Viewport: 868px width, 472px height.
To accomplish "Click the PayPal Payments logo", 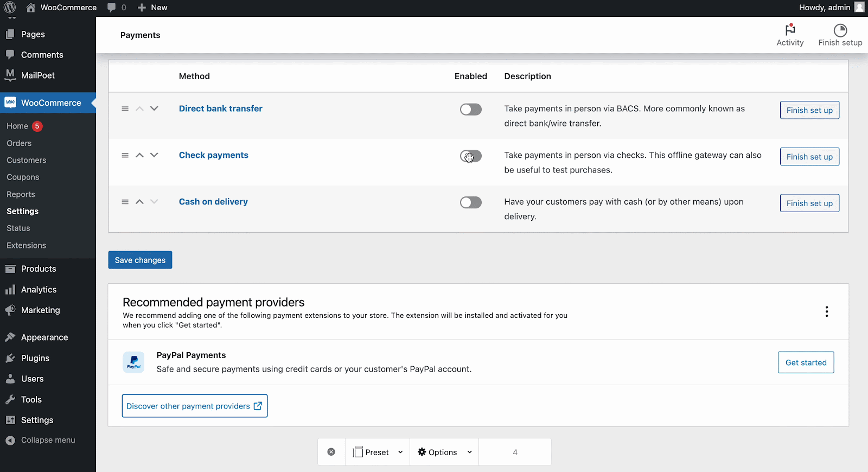I will [x=133, y=362].
